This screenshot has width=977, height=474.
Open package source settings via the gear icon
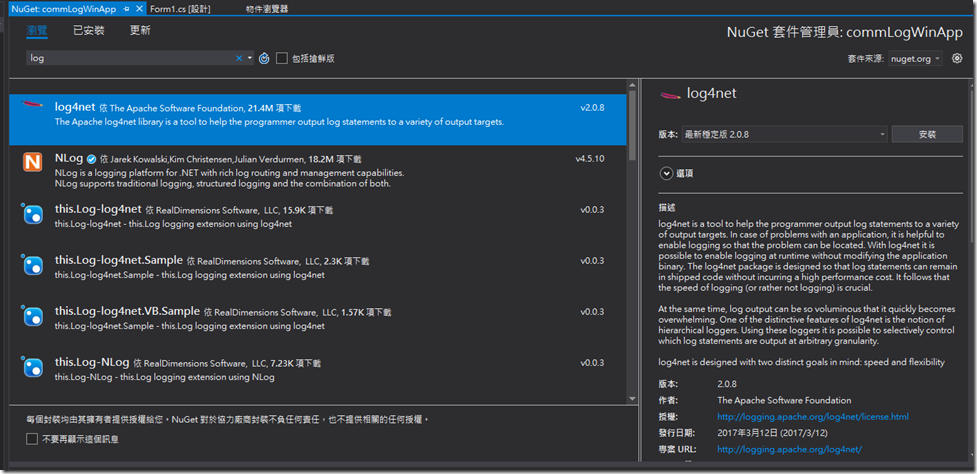tap(958, 58)
